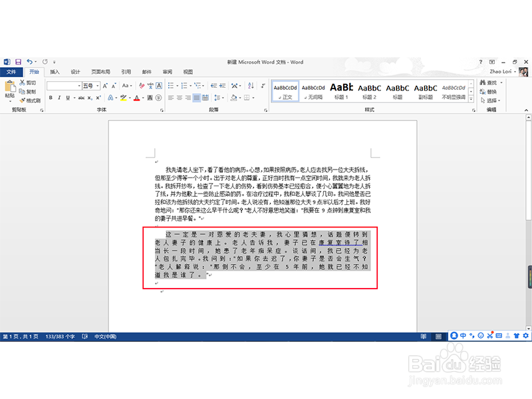Open the font color dropdown arrow
532x399 pixels.
[142, 98]
